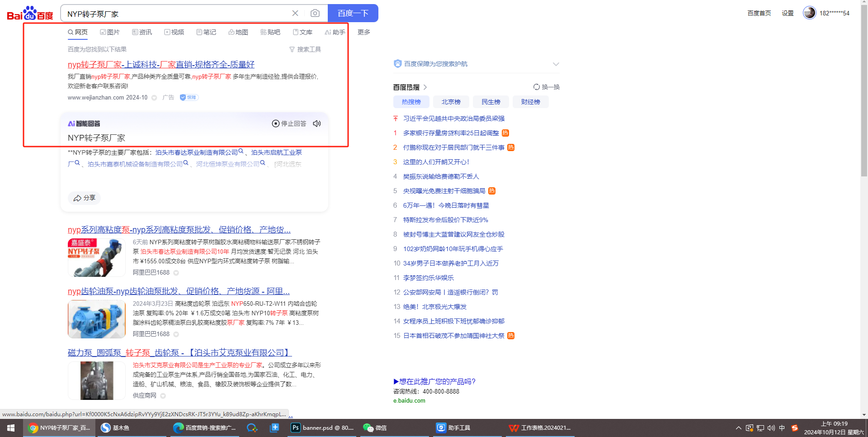The image size is (868, 437).
Task: Open WeChat from the taskbar
Action: coord(375,427)
